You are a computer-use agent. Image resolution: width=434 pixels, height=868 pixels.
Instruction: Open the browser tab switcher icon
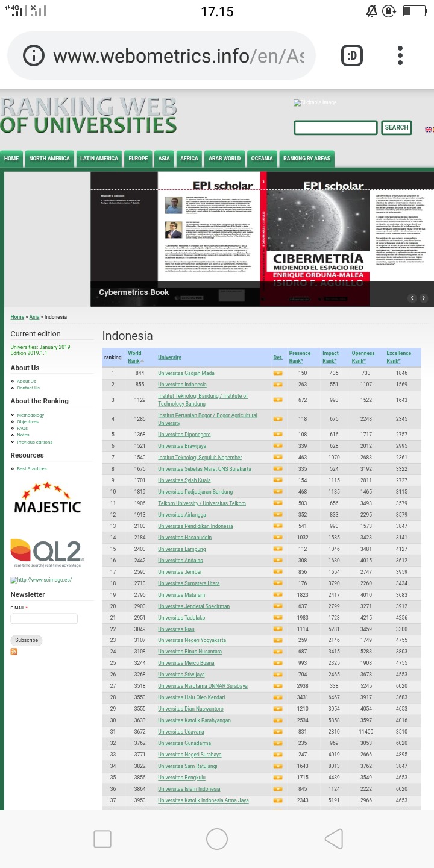352,56
